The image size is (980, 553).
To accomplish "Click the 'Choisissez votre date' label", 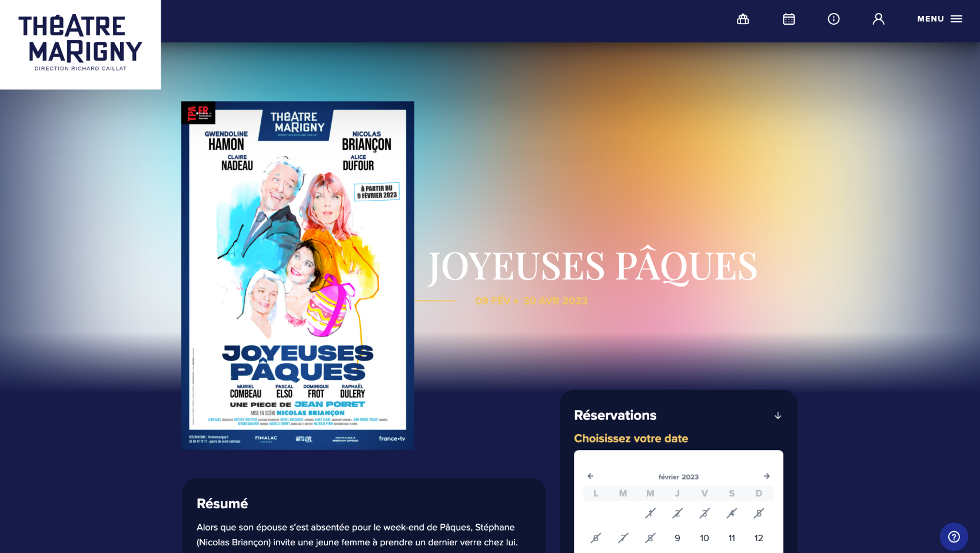I will [x=631, y=438].
